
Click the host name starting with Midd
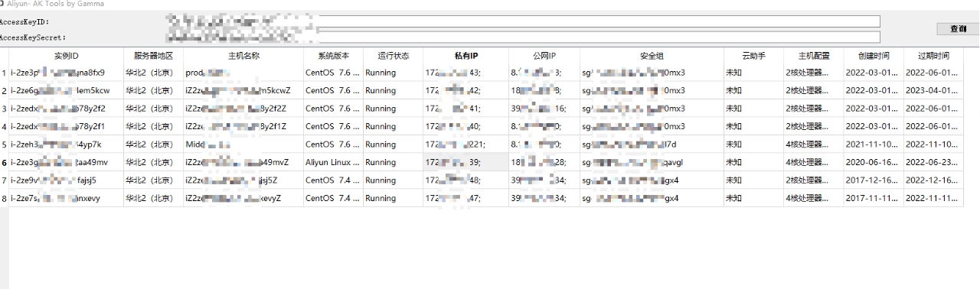pyautogui.click(x=243, y=144)
